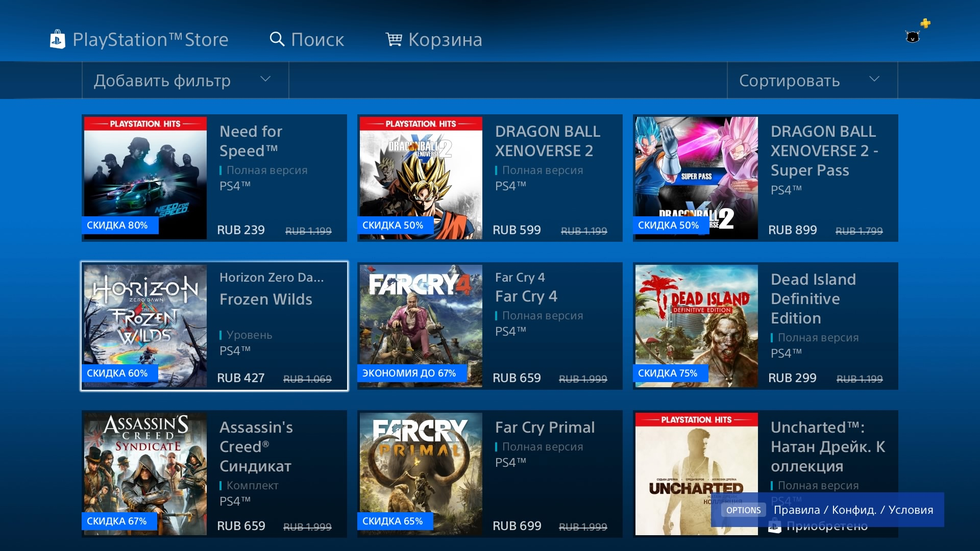Click the RUB 299 price

tap(792, 378)
